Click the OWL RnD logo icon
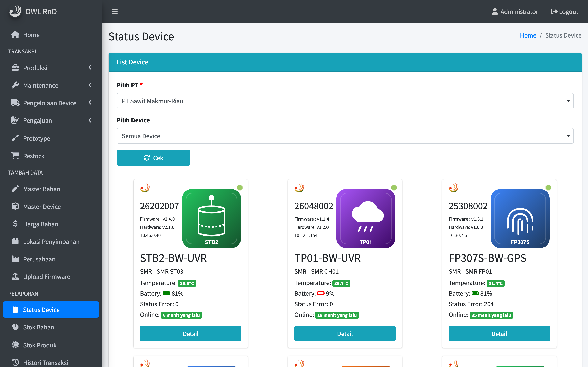Image resolution: width=588 pixels, height=367 pixels. click(15, 11)
